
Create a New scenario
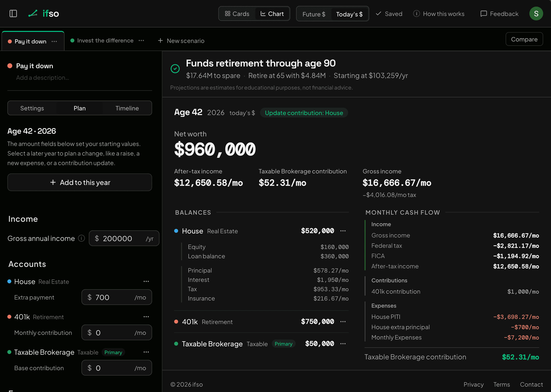pos(181,41)
